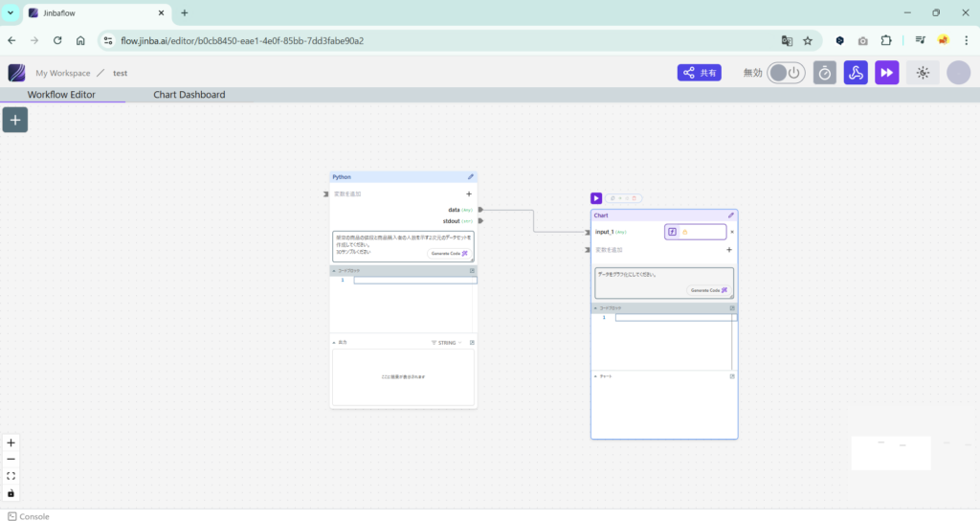This screenshot has width=980, height=521.
Task: Edit the Chart node name with the pencil
Action: [731, 215]
